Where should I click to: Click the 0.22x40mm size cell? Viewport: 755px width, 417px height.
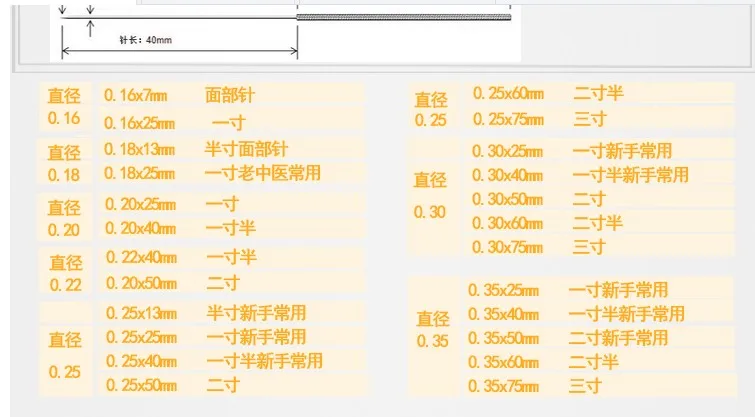pos(141,257)
